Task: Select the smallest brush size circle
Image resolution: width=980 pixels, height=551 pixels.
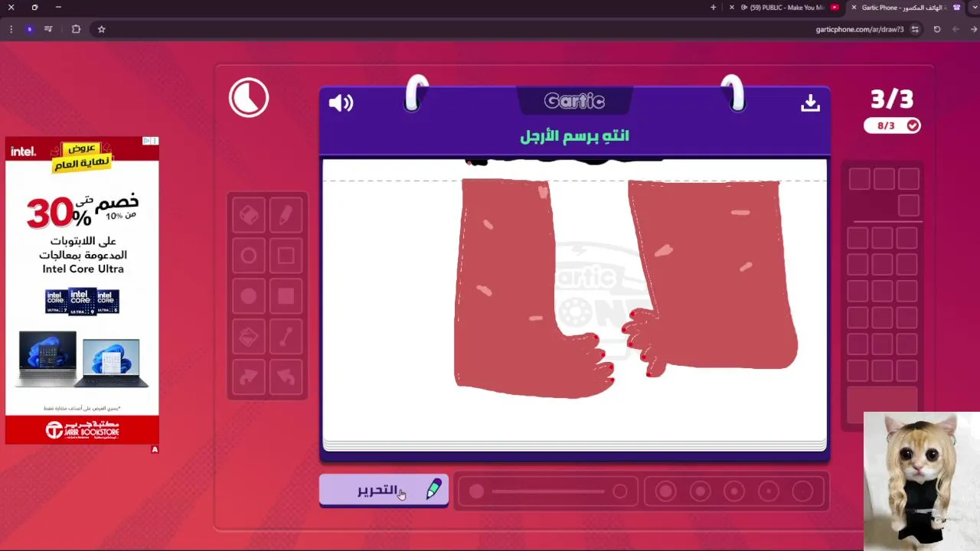Action: coord(802,491)
